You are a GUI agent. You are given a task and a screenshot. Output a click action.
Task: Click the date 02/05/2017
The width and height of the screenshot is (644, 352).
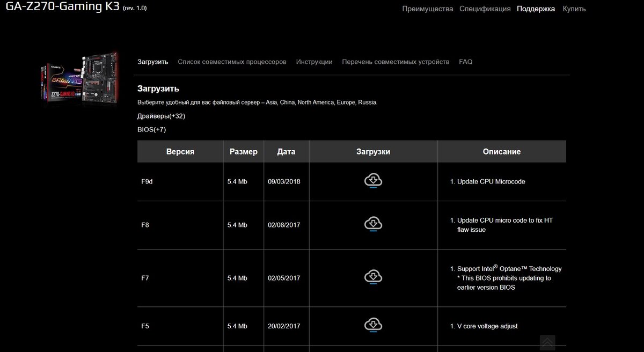(x=284, y=278)
